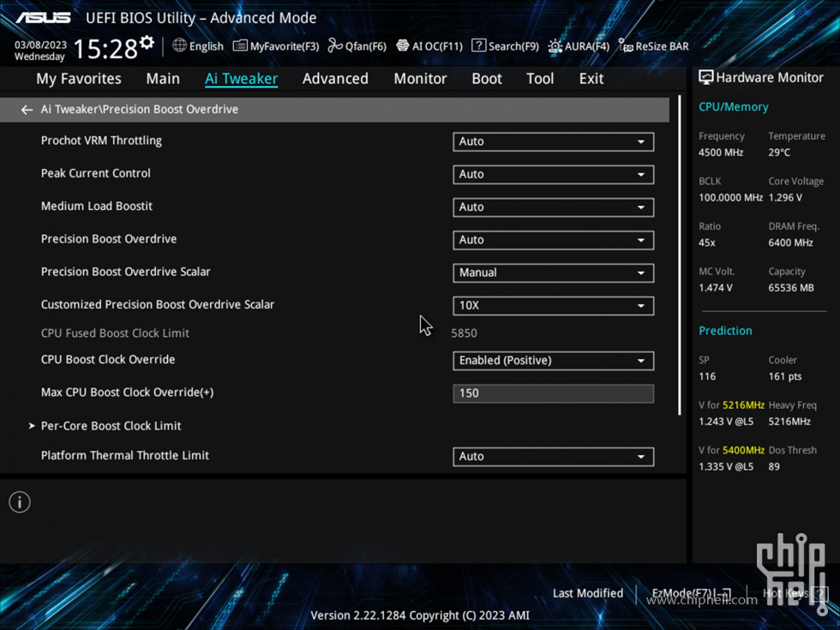
Task: Select CPU Boost Clock Override label
Action: pyautogui.click(x=108, y=359)
